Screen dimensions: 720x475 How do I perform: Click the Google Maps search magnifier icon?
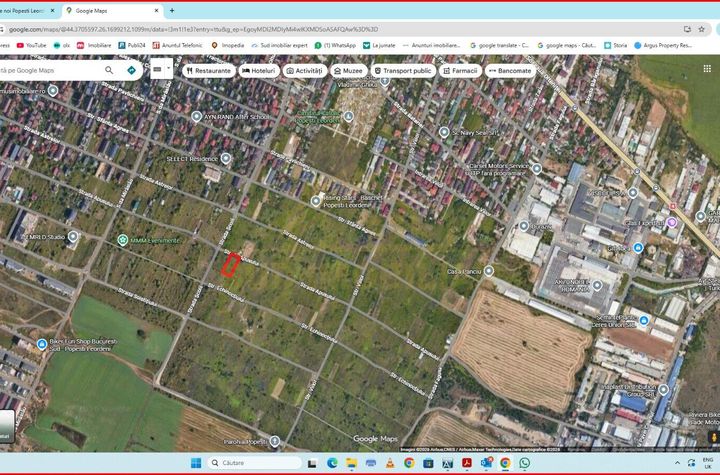(110, 71)
